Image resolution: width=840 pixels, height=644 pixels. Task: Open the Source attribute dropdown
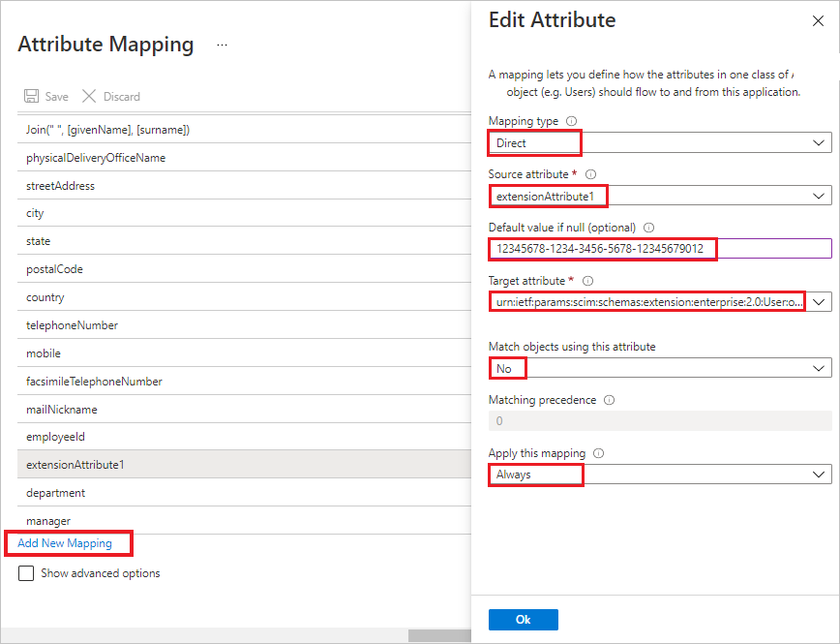(660, 196)
